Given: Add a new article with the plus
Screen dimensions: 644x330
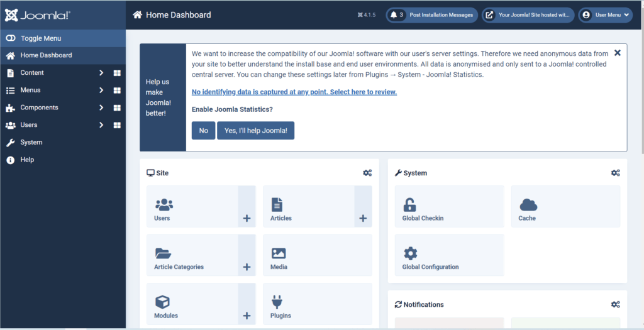Looking at the screenshot, I should pyautogui.click(x=363, y=206).
